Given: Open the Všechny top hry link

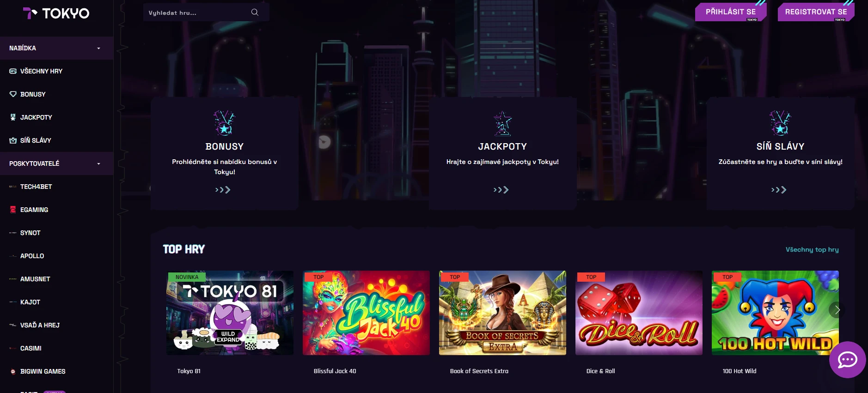Looking at the screenshot, I should click(812, 249).
